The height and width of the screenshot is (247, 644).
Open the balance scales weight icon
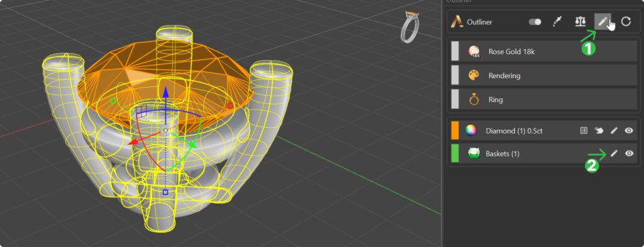pos(580,22)
